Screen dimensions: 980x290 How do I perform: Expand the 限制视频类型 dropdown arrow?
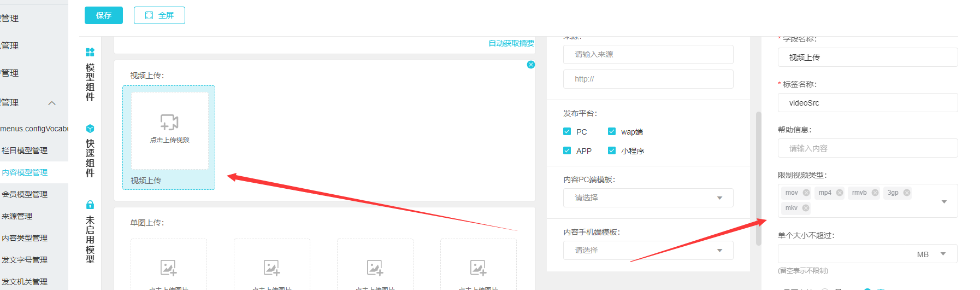tap(944, 201)
